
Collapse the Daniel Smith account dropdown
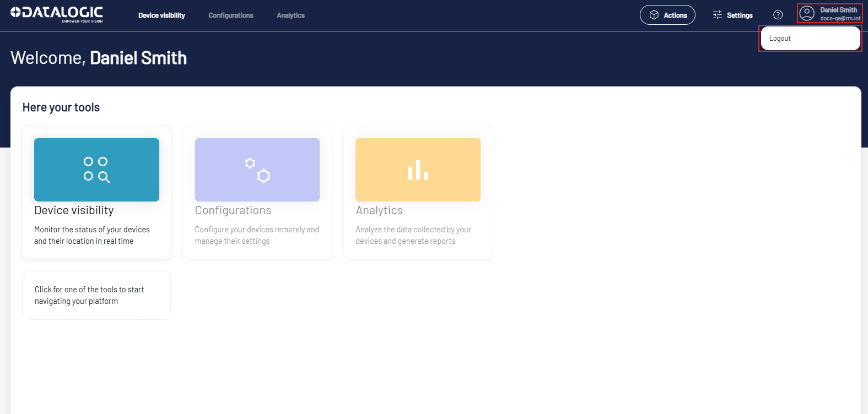point(838,14)
